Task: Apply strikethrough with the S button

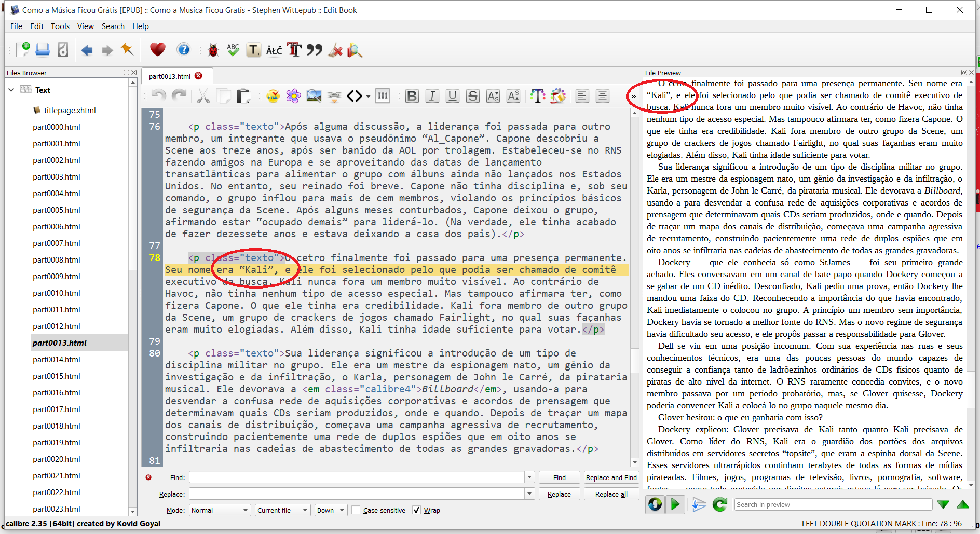Action: pyautogui.click(x=473, y=96)
